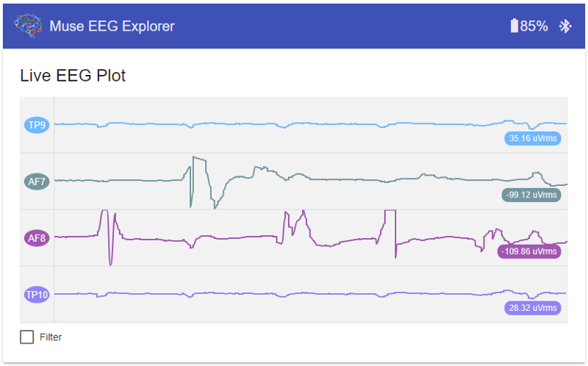Click the -109.86 uVrms reading tag
This screenshot has width=588, height=366.
point(529,251)
